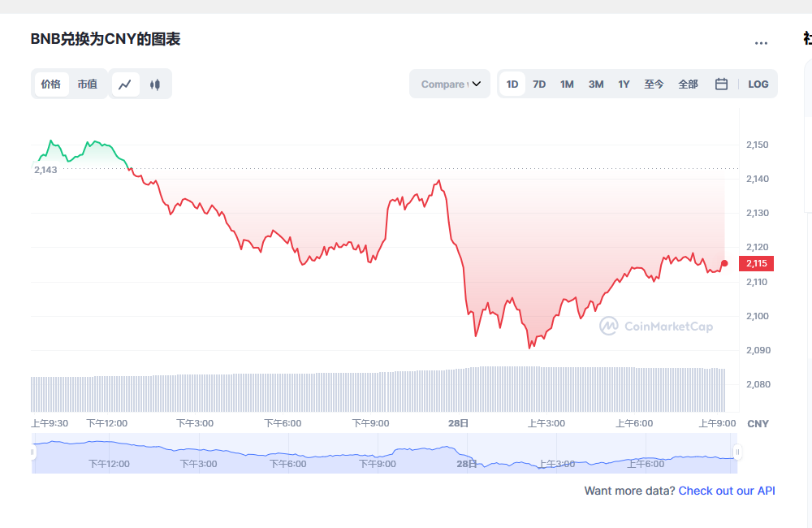This screenshot has height=528, width=812.
Task: Click the red current price dot
Action: 724,263
